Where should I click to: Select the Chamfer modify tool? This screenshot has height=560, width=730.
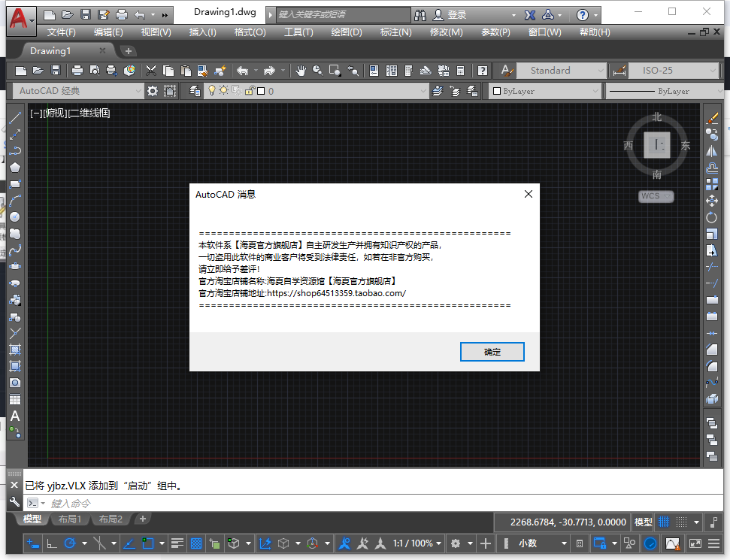[x=712, y=350]
